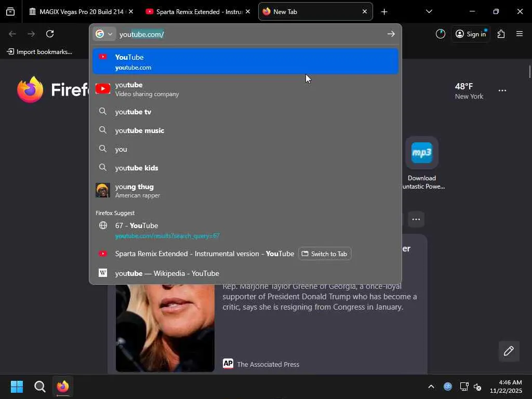Click the young thug thumbnail image
532x399 pixels.
point(103,190)
